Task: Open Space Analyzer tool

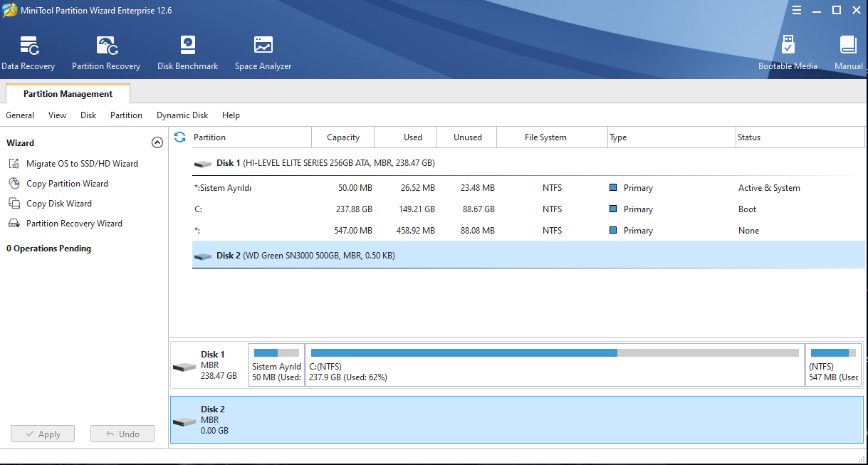Action: coord(263,53)
